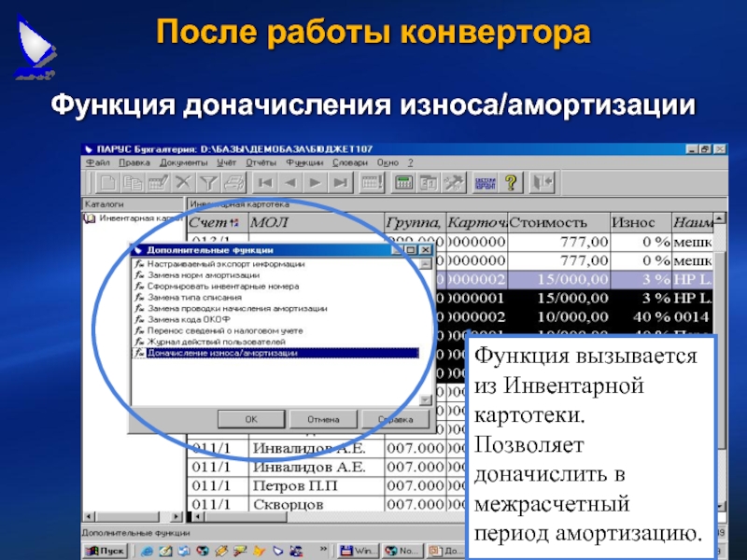This screenshot has width=747, height=560.
Task: Open the Файл menu
Action: 98,162
